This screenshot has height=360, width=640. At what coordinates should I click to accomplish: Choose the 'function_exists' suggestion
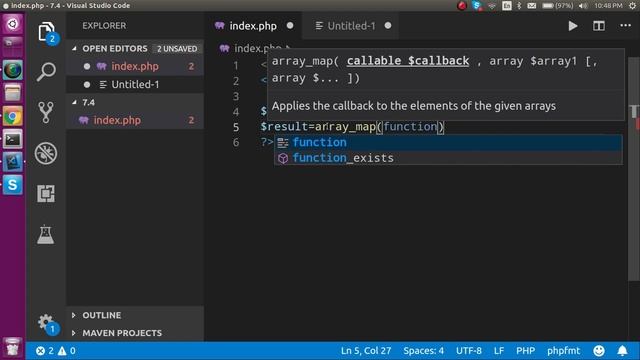tap(448, 158)
